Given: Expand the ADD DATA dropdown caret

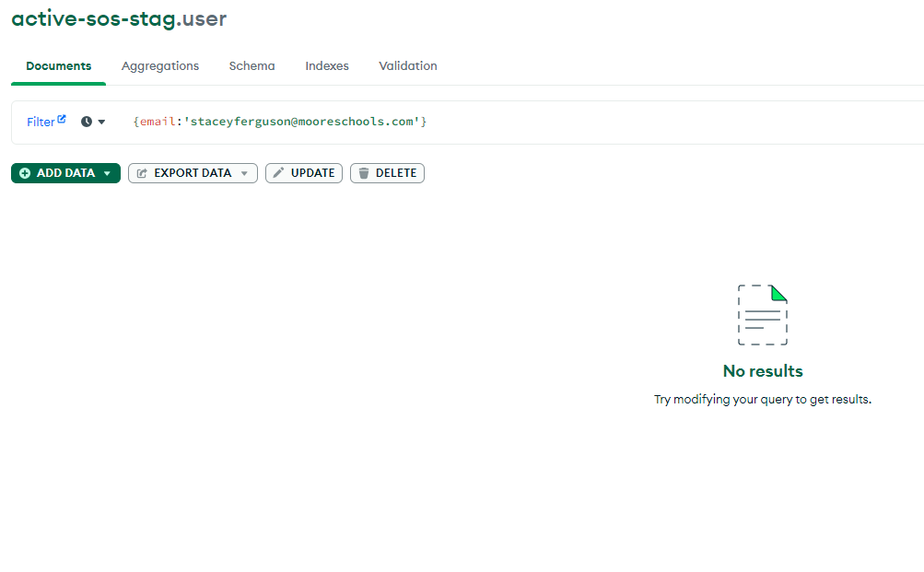Looking at the screenshot, I should coord(107,173).
